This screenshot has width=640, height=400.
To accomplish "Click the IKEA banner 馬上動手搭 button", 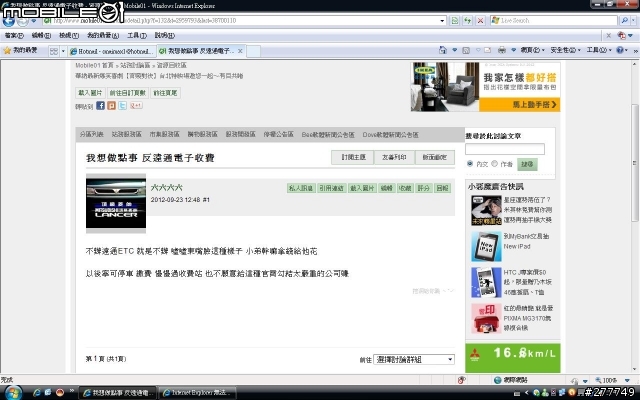I will point(520,104).
